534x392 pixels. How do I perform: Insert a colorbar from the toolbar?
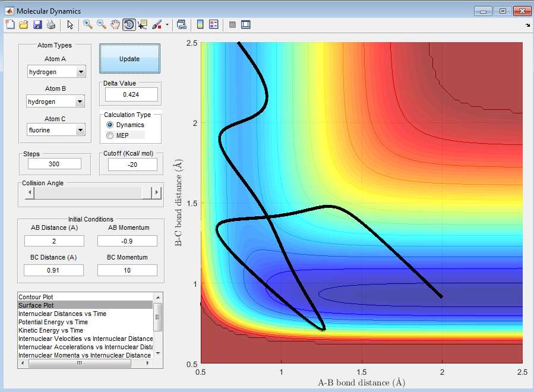click(x=200, y=24)
